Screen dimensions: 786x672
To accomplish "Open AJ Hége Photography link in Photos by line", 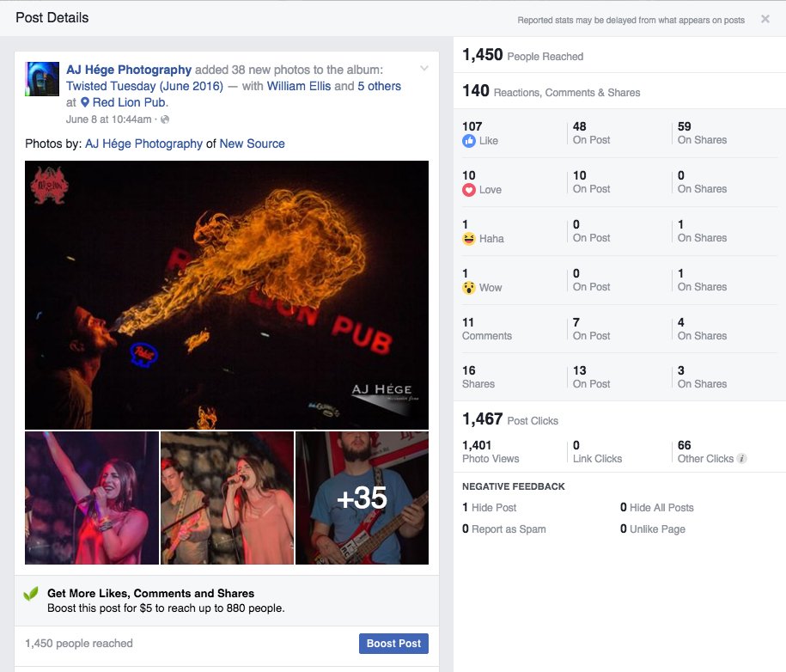I will click(143, 144).
